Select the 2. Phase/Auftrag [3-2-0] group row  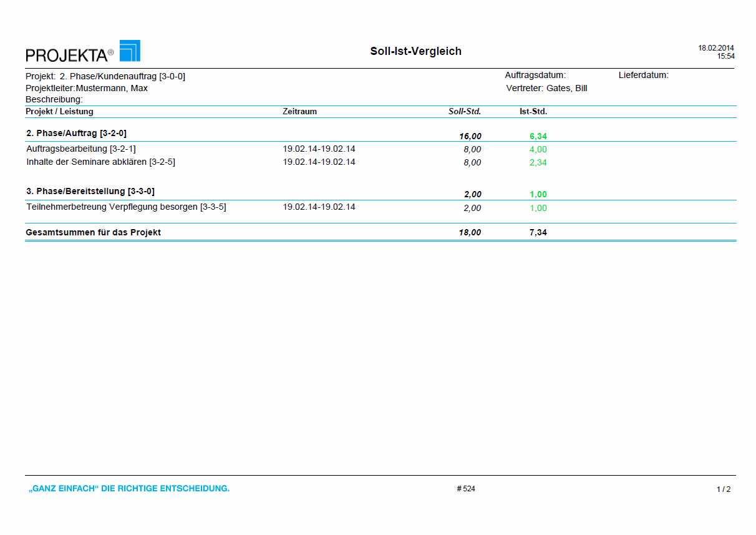tap(76, 134)
